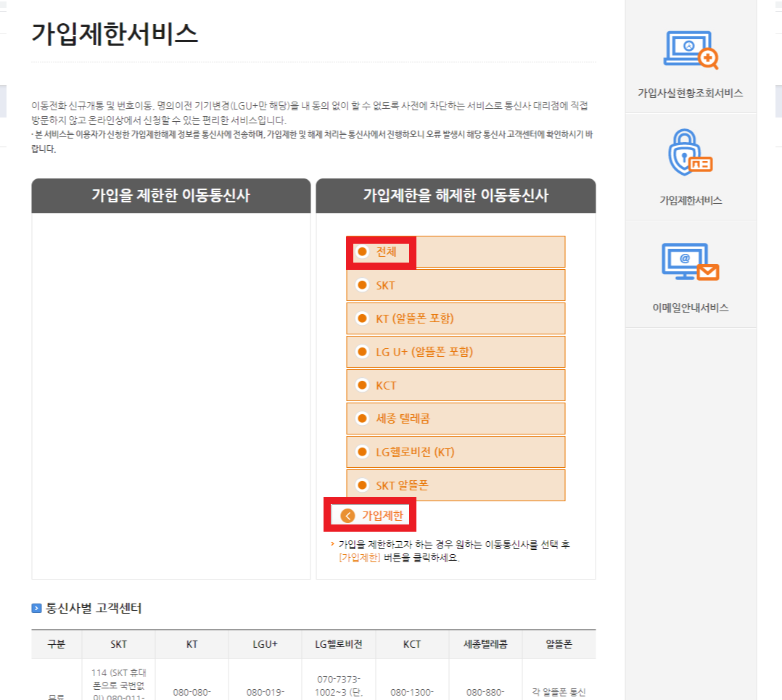The height and width of the screenshot is (700, 782).
Task: Choose the LG U+ (알뜰폰 포함) radio button
Action: click(363, 352)
